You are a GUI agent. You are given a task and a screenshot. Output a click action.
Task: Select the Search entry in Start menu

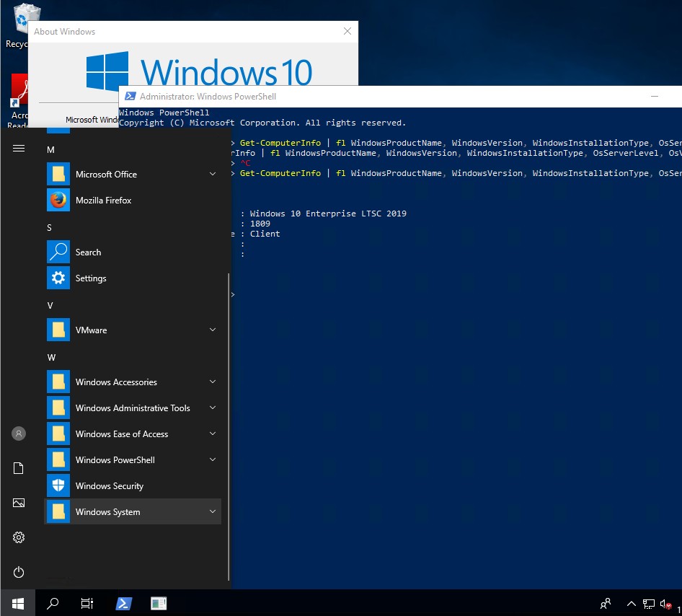pyautogui.click(x=88, y=252)
